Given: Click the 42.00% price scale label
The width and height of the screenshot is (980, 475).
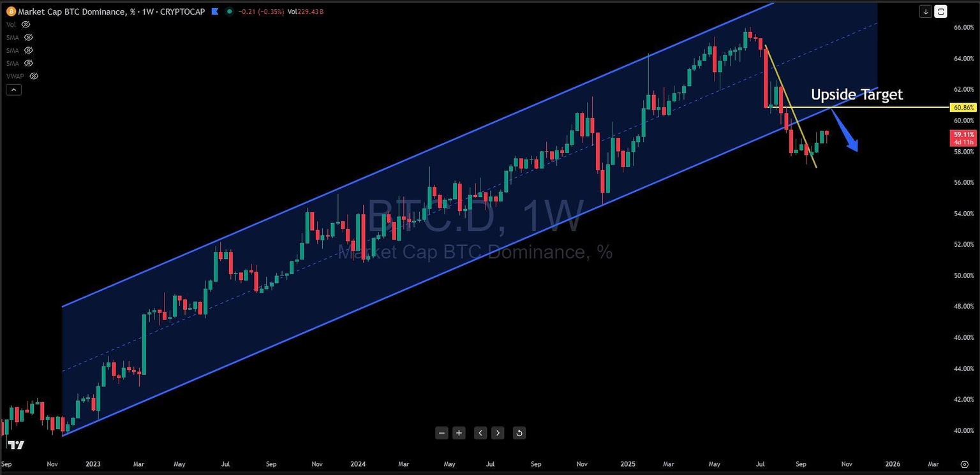Looking at the screenshot, I should [x=963, y=399].
